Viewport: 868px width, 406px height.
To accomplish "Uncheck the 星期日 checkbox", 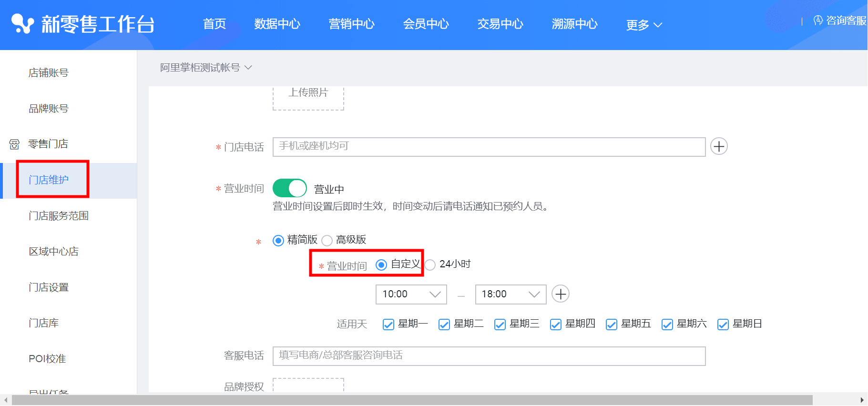I will tap(723, 325).
